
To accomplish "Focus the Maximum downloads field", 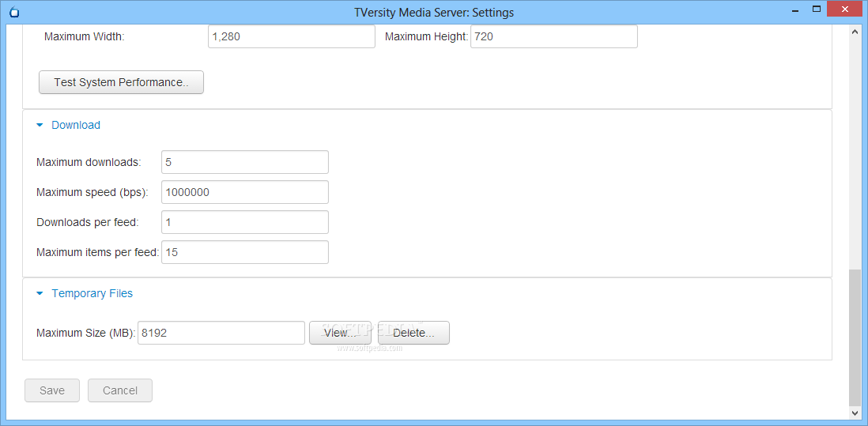I will point(245,162).
